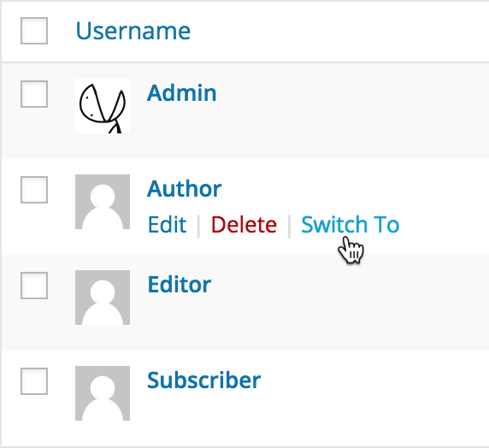Image resolution: width=489 pixels, height=448 pixels.
Task: Click the Editor user's gray avatar
Action: click(x=103, y=298)
